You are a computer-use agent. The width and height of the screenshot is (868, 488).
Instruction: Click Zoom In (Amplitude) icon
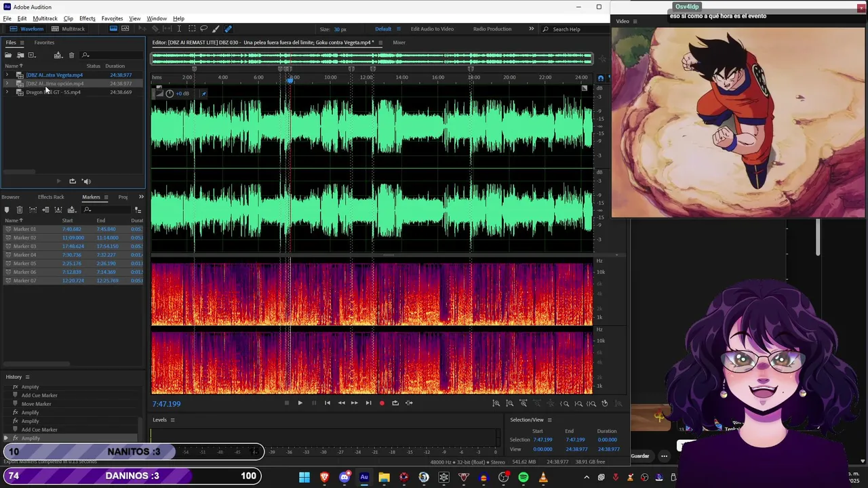496,403
